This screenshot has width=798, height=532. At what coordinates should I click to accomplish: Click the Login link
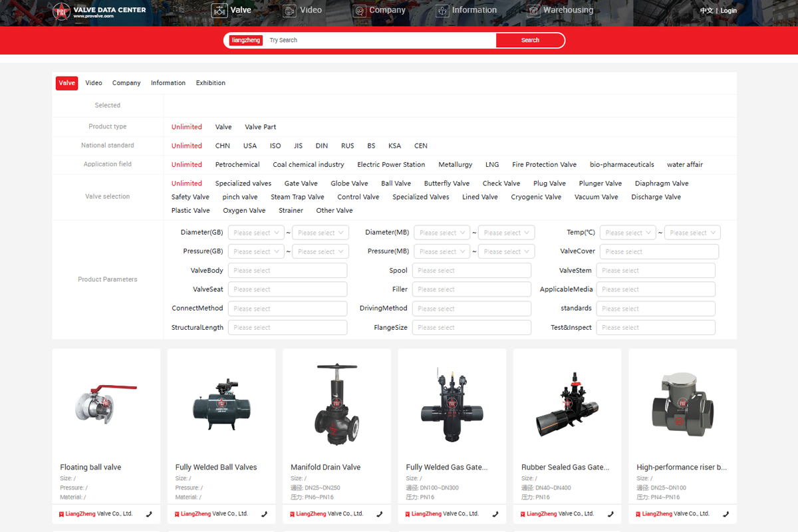tap(728, 11)
